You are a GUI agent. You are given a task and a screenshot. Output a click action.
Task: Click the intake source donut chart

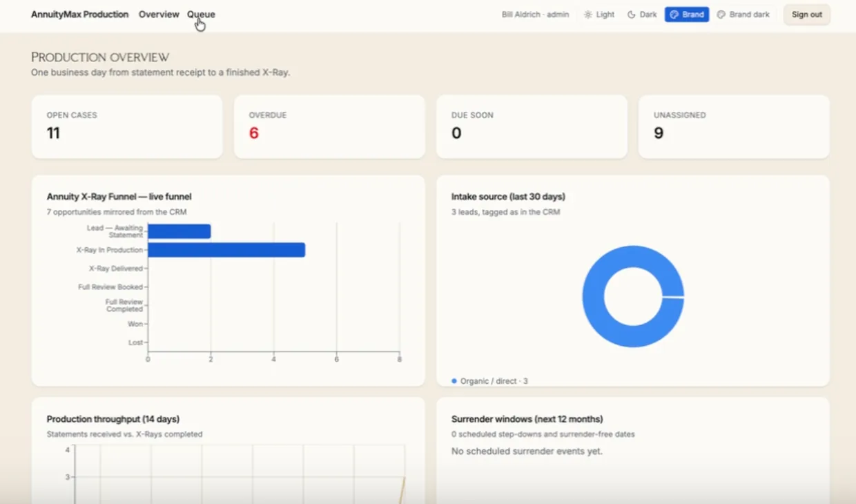tap(633, 296)
